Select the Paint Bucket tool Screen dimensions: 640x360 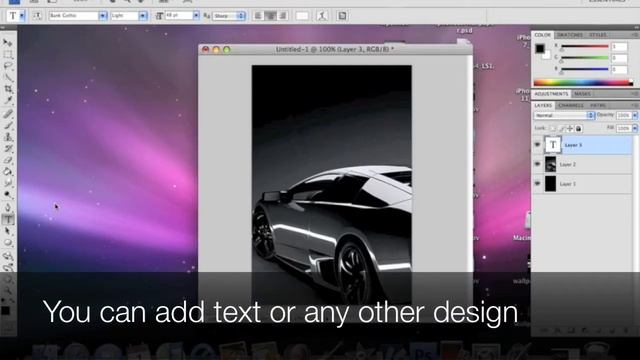[x=7, y=171]
